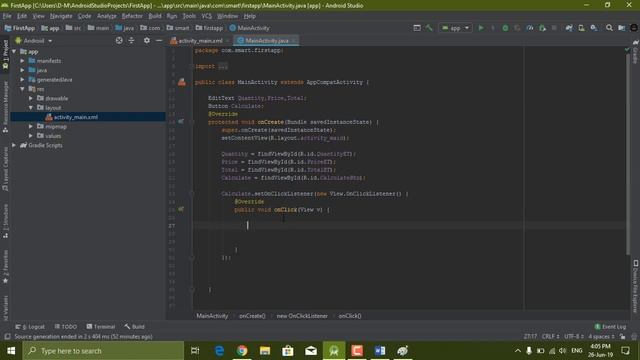Close the MainActivity.java tab
The height and width of the screenshot is (360, 640).
click(294, 40)
